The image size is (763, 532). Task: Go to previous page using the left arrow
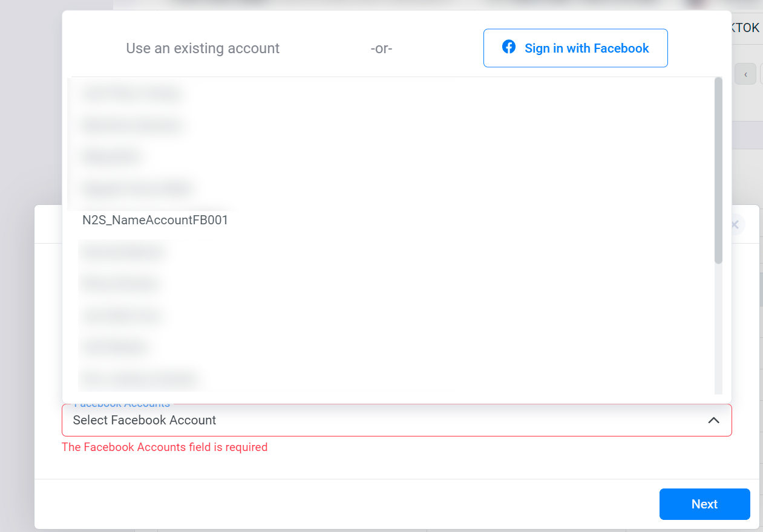pos(745,74)
